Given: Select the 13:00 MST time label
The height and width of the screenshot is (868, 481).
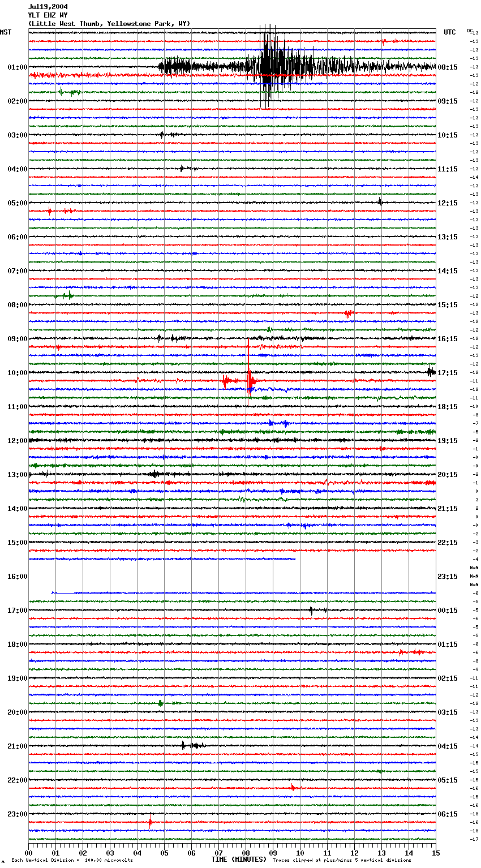Looking at the screenshot, I should click(x=18, y=475).
